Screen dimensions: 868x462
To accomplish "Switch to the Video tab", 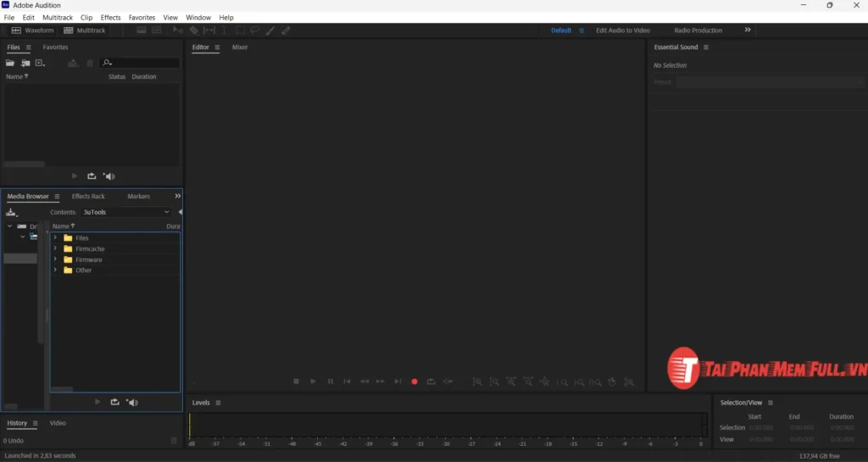I will coord(58,423).
